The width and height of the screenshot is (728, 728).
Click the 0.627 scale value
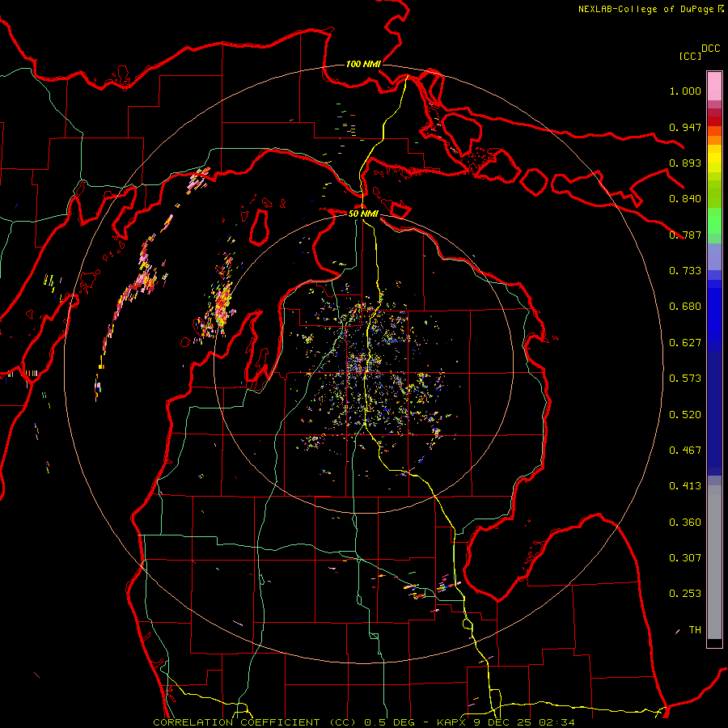pyautogui.click(x=685, y=343)
